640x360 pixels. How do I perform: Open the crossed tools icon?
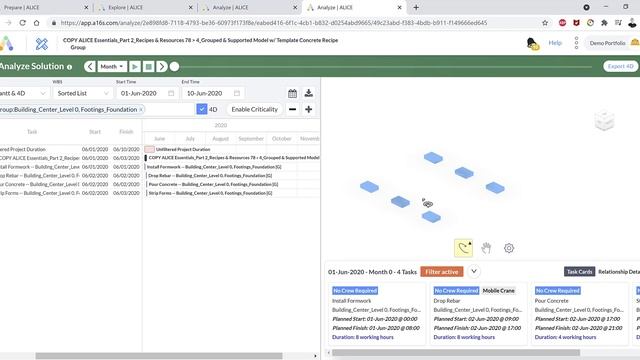[x=42, y=44]
